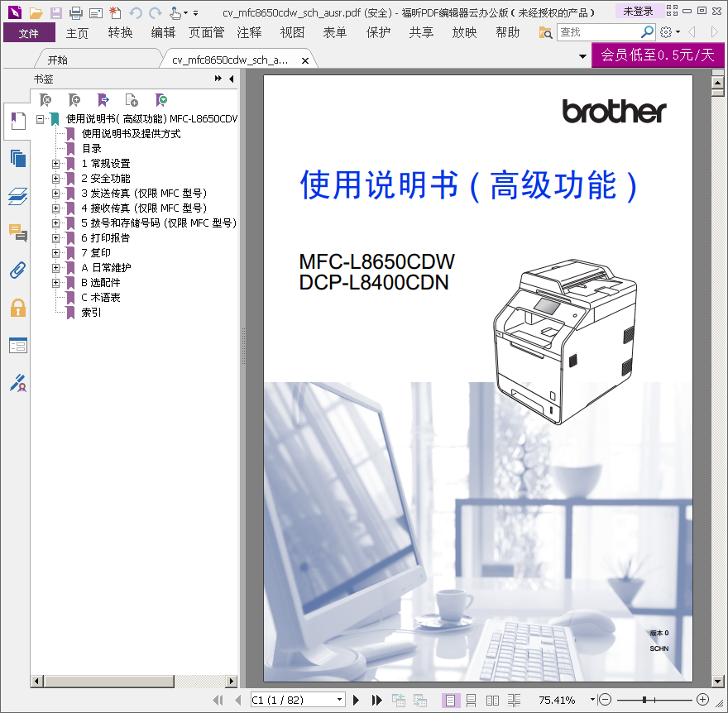Screen dimensions: 728x713
Task: Click the 查找 search input field
Action: click(x=599, y=32)
